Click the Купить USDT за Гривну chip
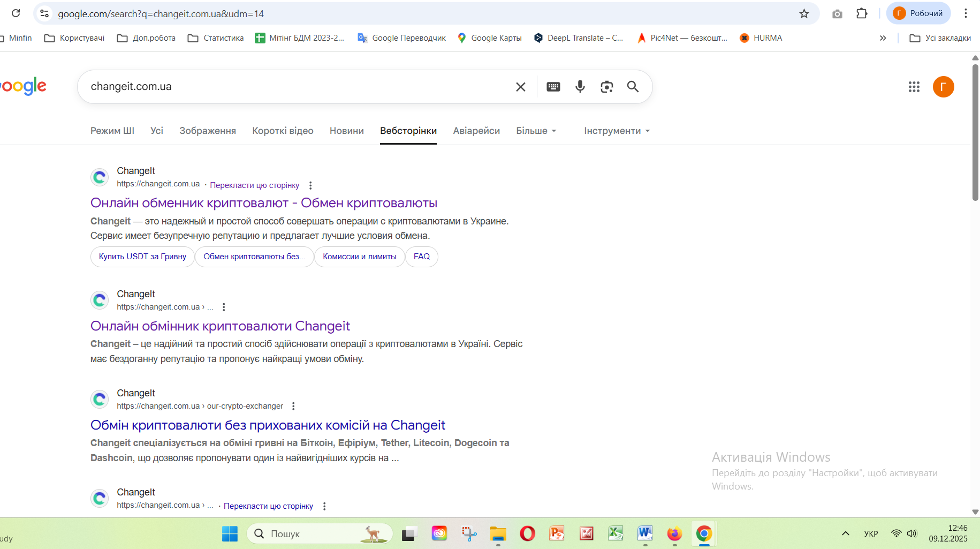The width and height of the screenshot is (980, 549). click(x=142, y=257)
